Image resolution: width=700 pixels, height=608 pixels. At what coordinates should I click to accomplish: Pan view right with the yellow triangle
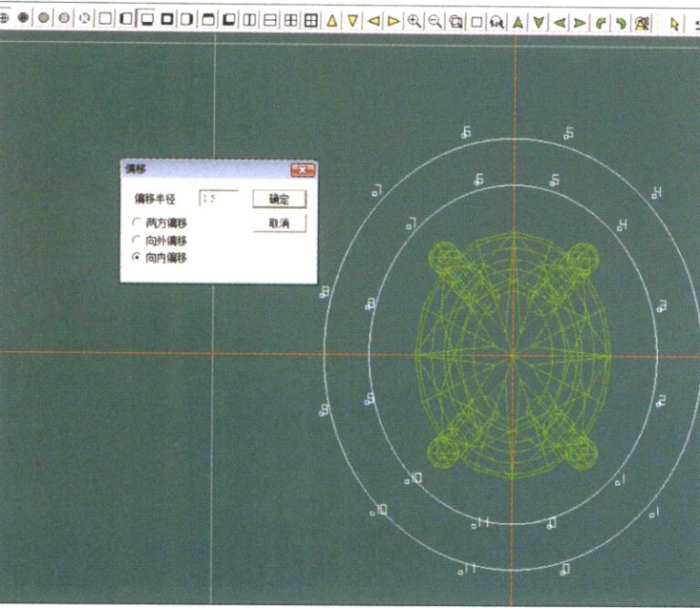click(394, 21)
